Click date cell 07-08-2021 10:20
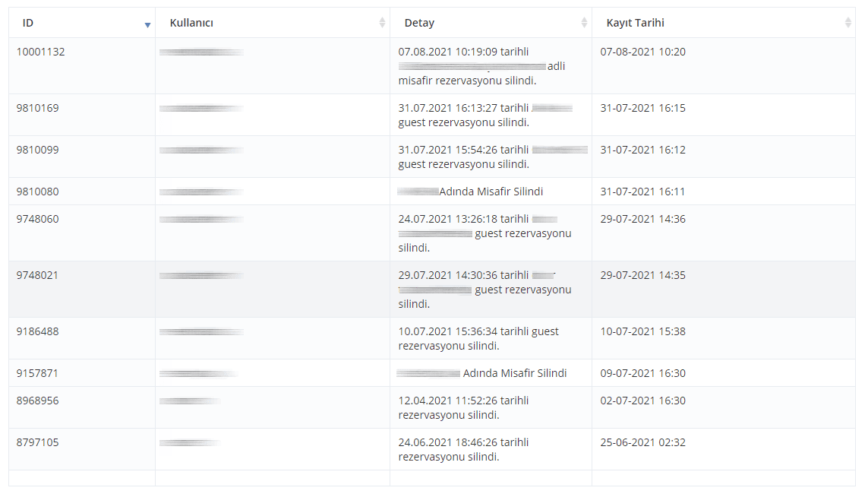The height and width of the screenshot is (494, 868). pyautogui.click(x=642, y=52)
